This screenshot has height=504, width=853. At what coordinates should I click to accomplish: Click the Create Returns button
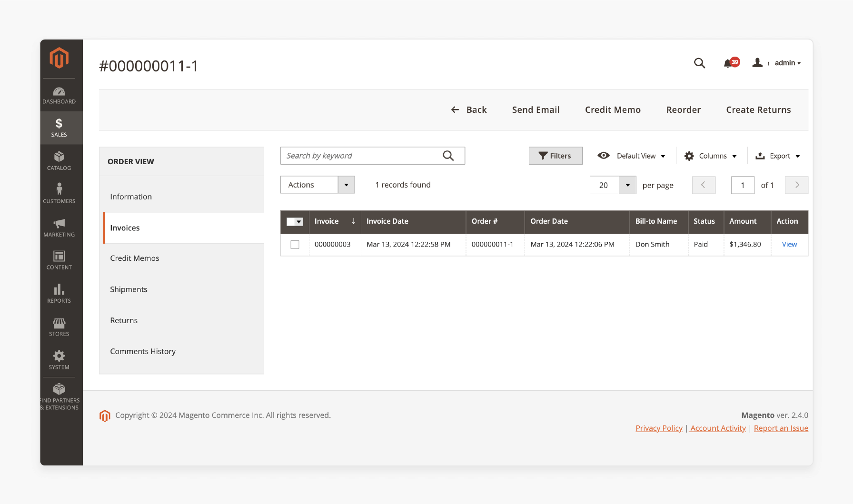coord(758,110)
